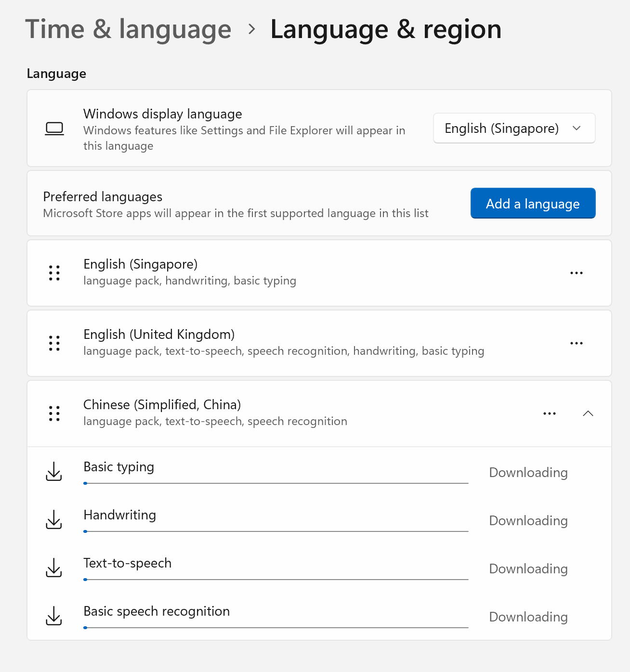Click the Basic typing download progress bar
630x672 pixels.
click(276, 483)
